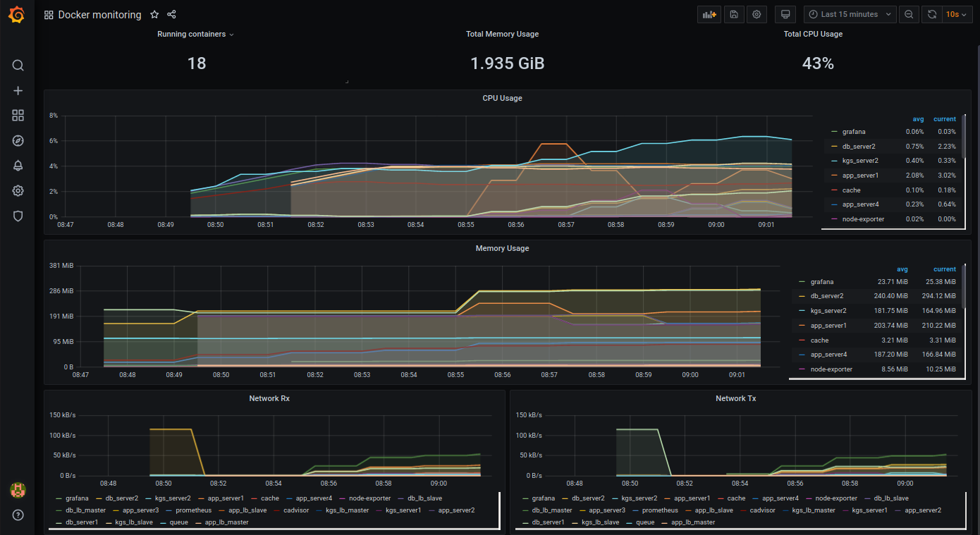The height and width of the screenshot is (535, 980).
Task: Click db_server2 color swatch in Memory legend
Action: [802, 296]
